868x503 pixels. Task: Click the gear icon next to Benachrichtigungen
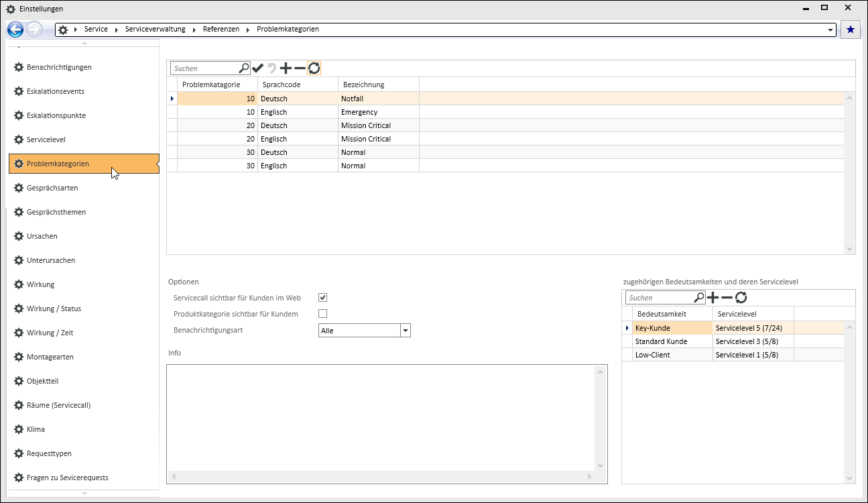click(x=19, y=67)
